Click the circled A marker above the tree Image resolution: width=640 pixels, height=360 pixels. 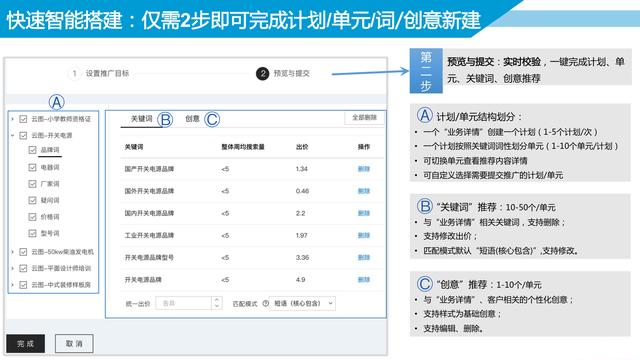[x=57, y=102]
